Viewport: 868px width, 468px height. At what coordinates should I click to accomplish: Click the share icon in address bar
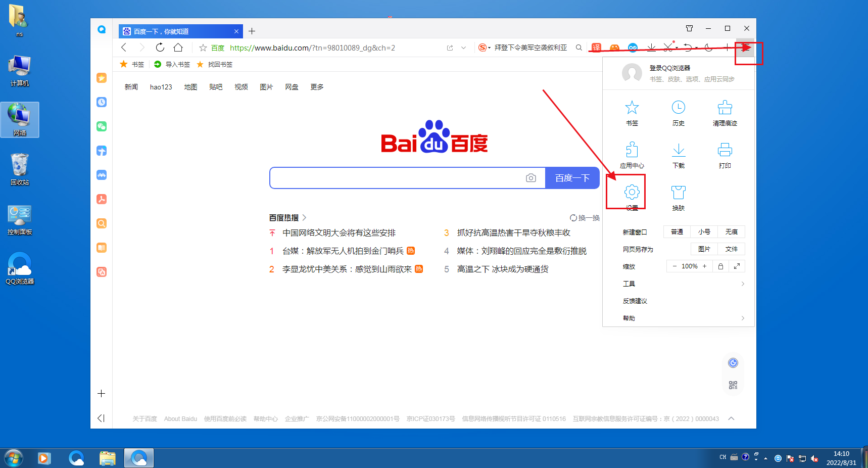450,48
